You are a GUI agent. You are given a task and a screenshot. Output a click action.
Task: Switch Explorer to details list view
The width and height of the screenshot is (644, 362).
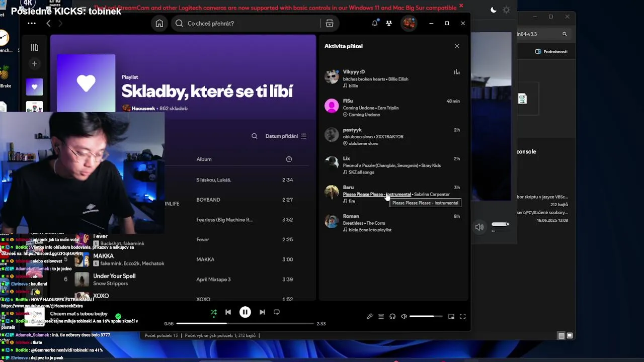[x=561, y=336]
